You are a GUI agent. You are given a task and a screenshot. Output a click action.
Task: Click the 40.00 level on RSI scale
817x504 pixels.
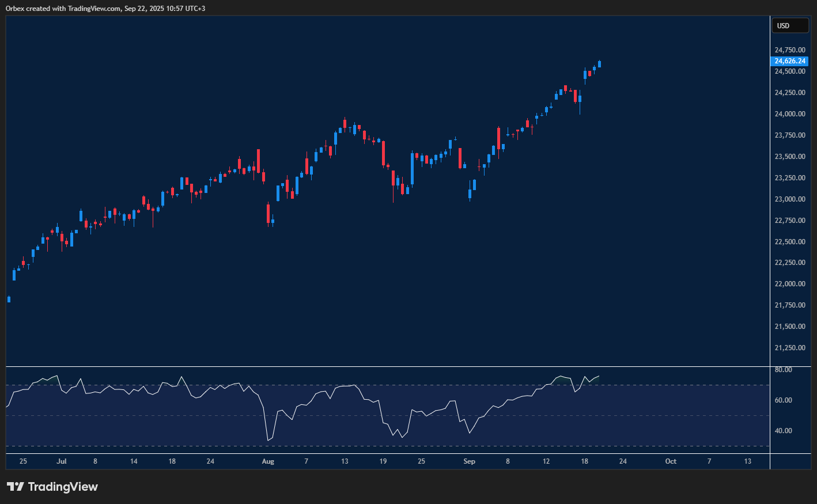tap(783, 431)
